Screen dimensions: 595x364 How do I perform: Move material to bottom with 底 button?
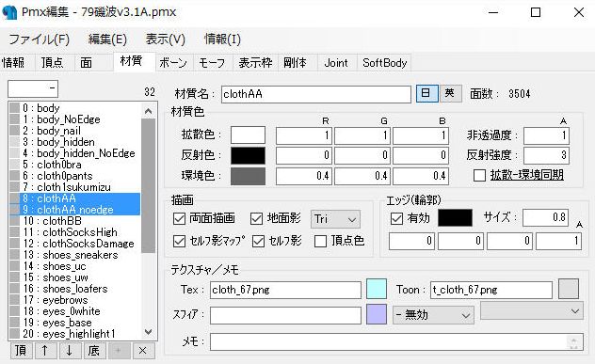pos(94,350)
